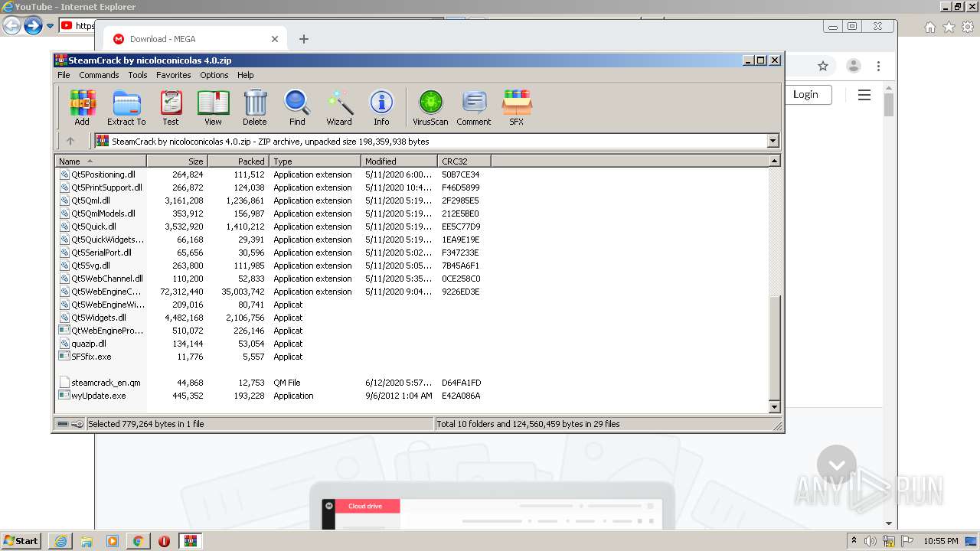Open the Commands menu
980x551 pixels.
[x=99, y=75]
